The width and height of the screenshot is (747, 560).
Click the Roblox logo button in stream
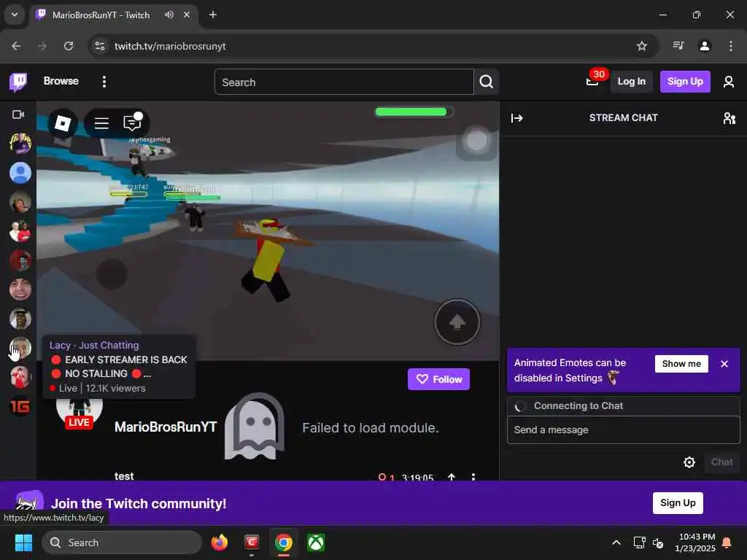63,123
